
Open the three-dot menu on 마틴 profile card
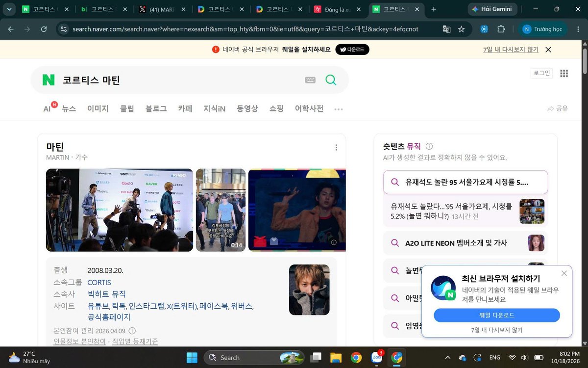(336, 147)
